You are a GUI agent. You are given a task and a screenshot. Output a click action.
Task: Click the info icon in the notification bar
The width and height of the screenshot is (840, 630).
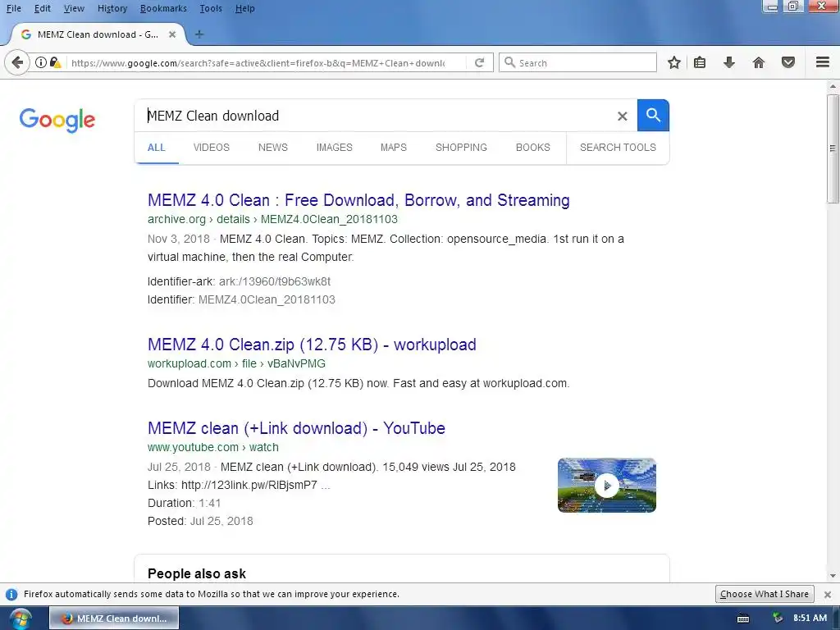11,594
